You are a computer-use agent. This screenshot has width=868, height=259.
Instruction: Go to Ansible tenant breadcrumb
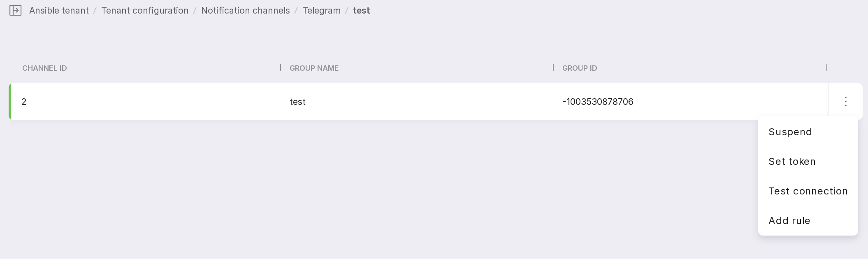pyautogui.click(x=59, y=10)
